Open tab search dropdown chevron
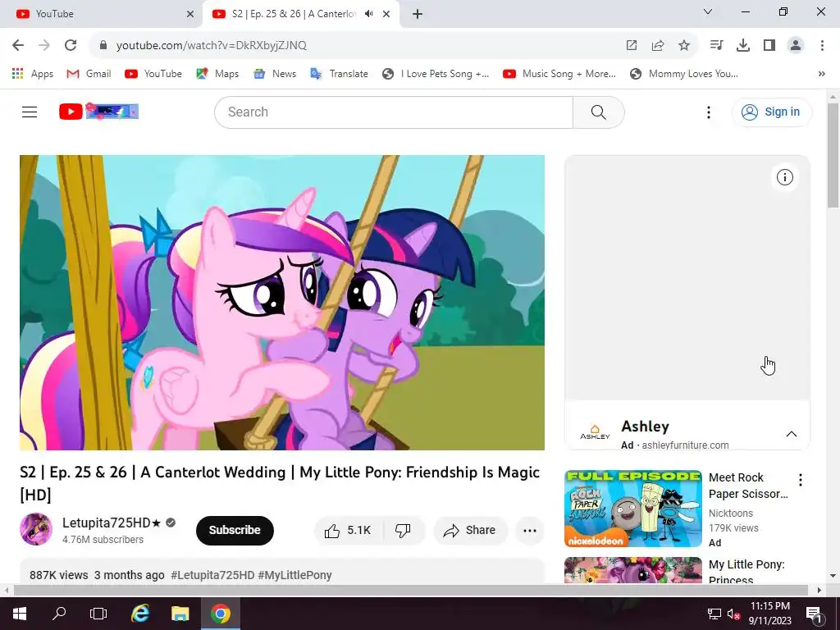840x630 pixels. [x=708, y=11]
